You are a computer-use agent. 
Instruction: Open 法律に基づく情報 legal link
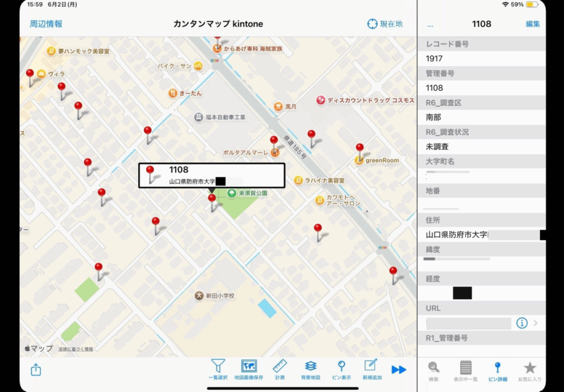pos(75,349)
